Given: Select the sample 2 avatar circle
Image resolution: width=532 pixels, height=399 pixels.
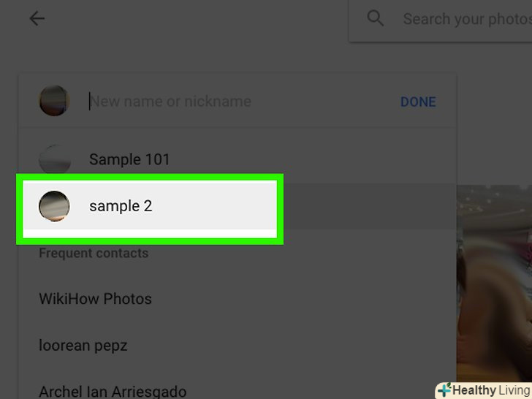Looking at the screenshot, I should pyautogui.click(x=54, y=206).
